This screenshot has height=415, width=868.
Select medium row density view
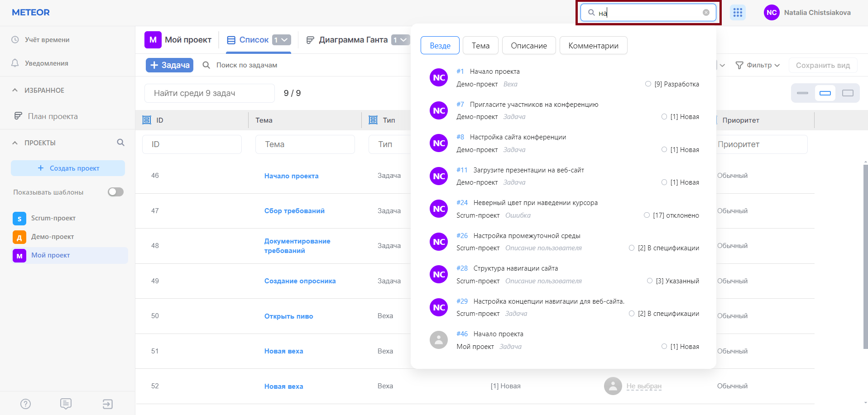[825, 93]
